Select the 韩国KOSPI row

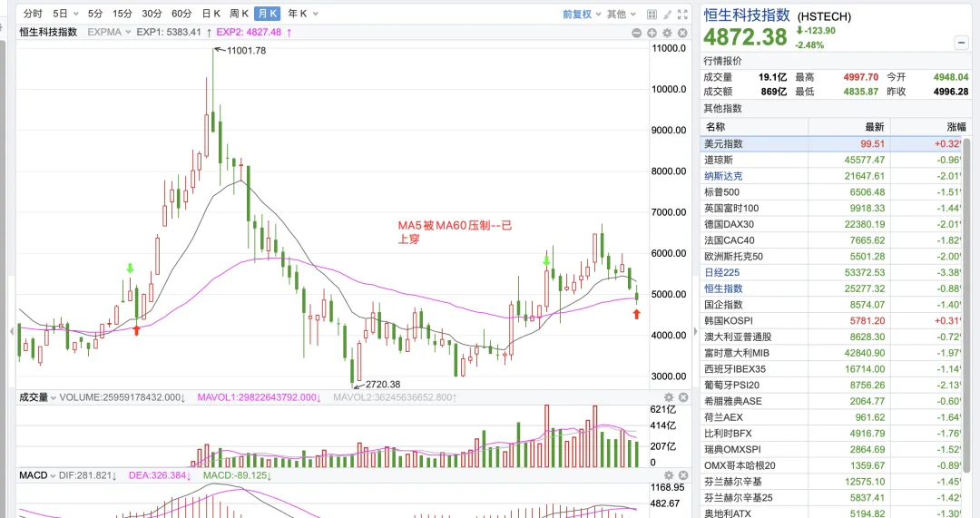[832, 320]
